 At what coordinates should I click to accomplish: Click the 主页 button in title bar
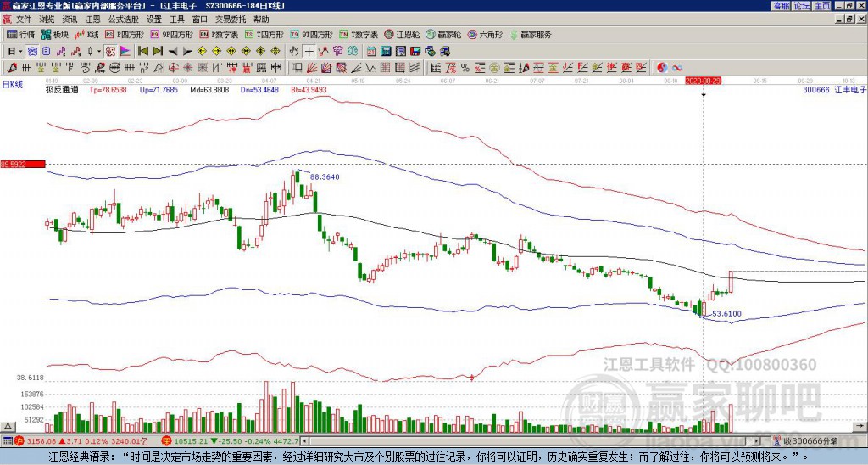tap(822, 6)
